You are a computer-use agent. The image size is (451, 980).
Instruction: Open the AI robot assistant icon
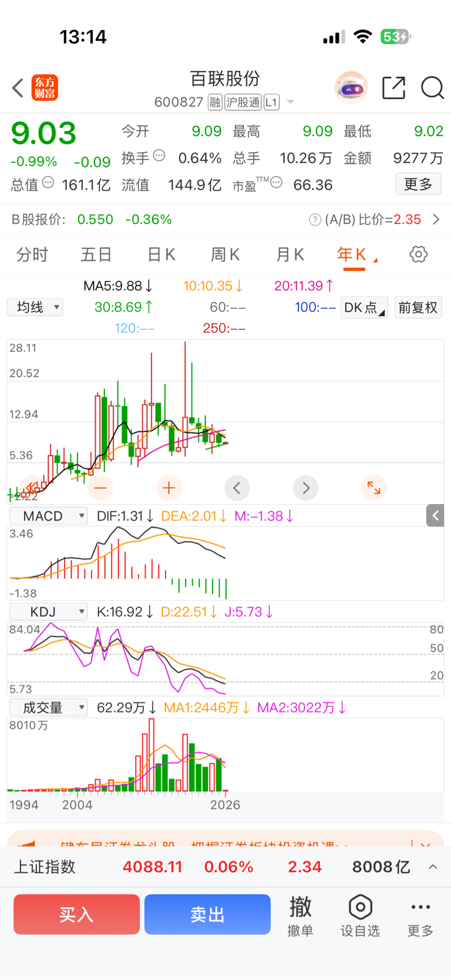[x=351, y=88]
